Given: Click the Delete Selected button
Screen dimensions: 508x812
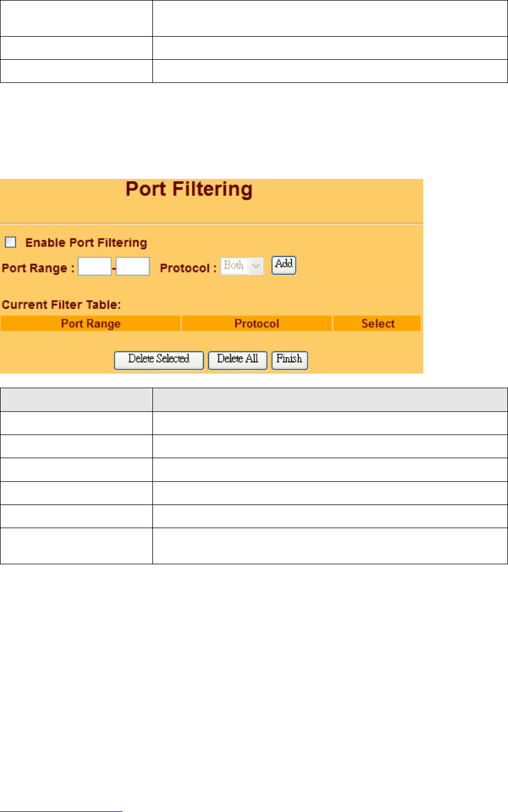Looking at the screenshot, I should 159,360.
